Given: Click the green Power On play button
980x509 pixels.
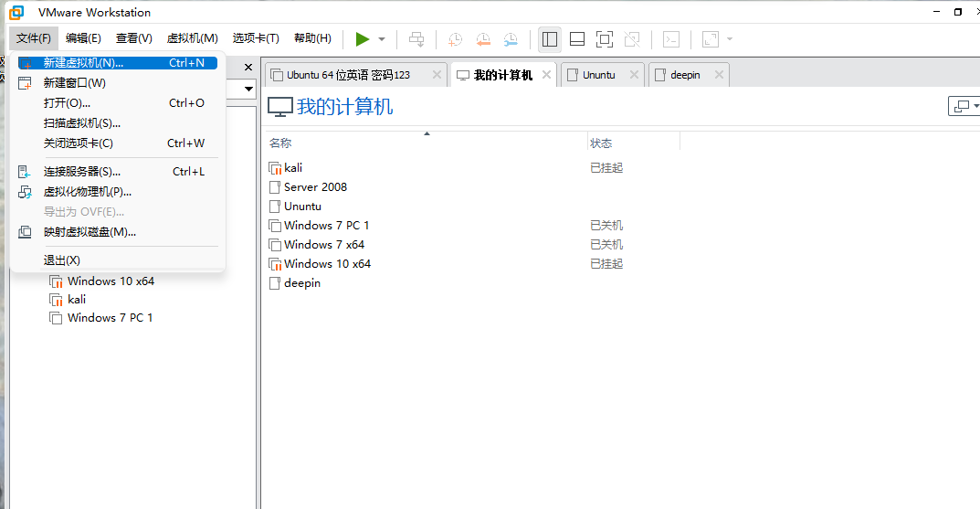Looking at the screenshot, I should tap(362, 39).
